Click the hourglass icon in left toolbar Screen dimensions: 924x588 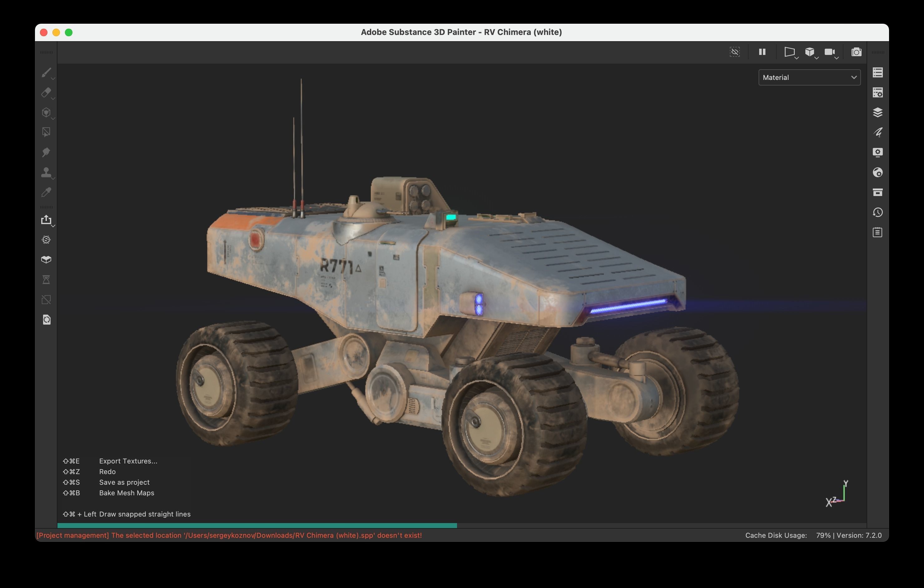[46, 280]
